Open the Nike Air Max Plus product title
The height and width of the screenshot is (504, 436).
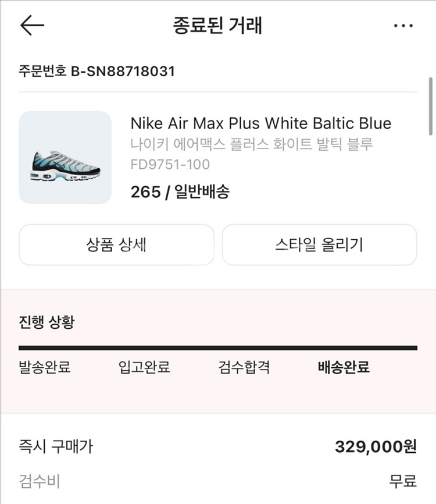260,123
